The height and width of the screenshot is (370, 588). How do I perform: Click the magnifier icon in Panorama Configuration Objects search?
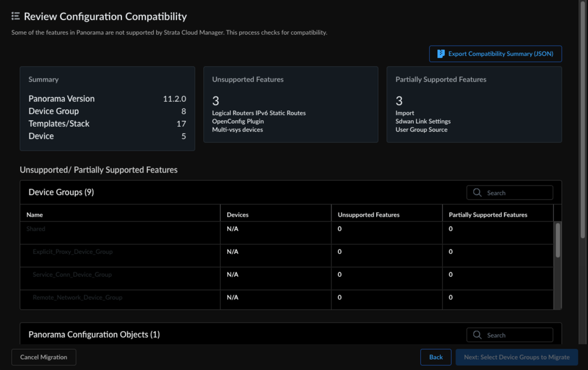477,335
